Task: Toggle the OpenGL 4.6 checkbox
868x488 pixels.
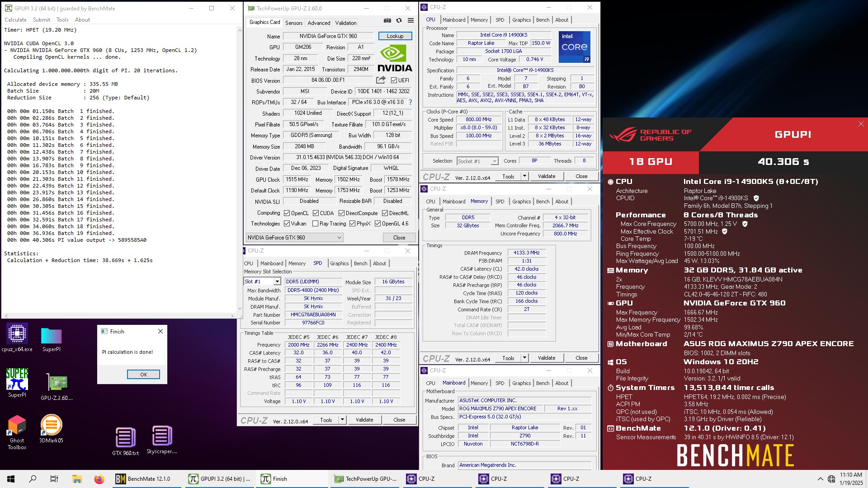Action: click(x=377, y=224)
